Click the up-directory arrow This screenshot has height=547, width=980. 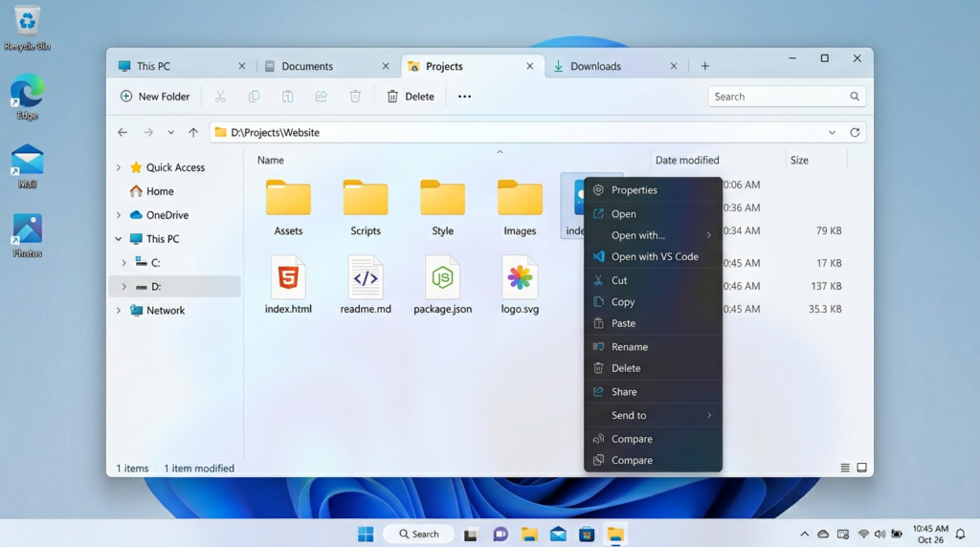193,133
